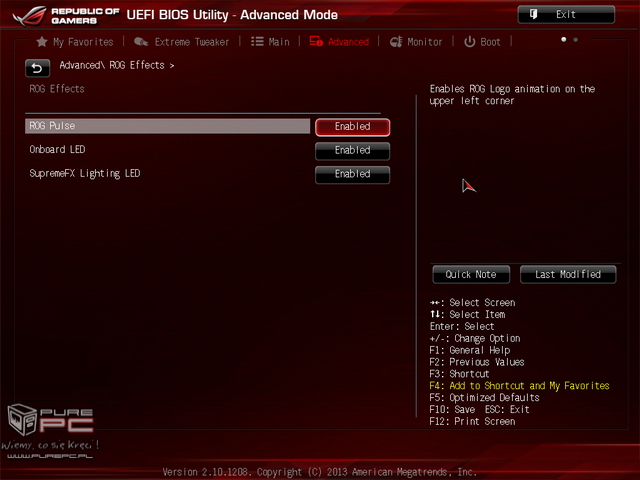This screenshot has width=640, height=480.
Task: Click the second page indicator dot
Action: [x=576, y=40]
